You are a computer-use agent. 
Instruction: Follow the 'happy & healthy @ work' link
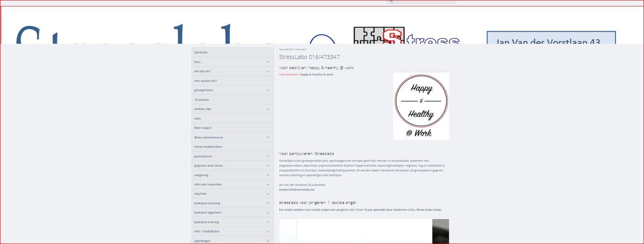[316, 75]
